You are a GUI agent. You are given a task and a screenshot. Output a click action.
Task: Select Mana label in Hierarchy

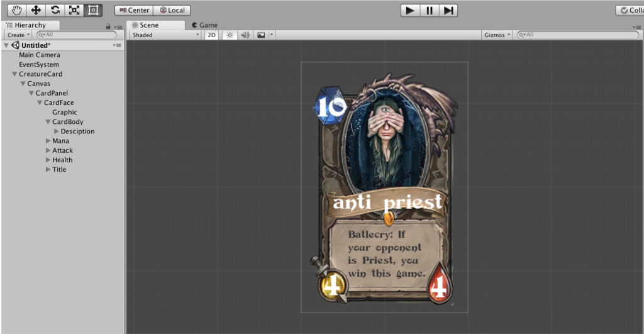coord(61,140)
